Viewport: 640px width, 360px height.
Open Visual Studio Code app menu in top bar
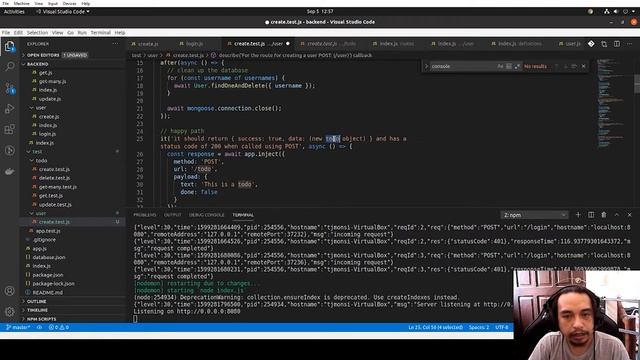pos(63,11)
